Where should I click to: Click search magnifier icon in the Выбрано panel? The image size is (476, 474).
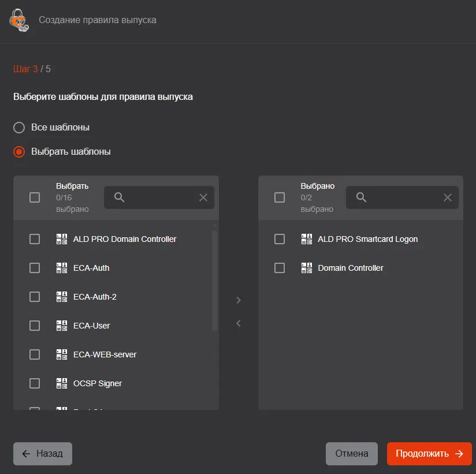(361, 197)
